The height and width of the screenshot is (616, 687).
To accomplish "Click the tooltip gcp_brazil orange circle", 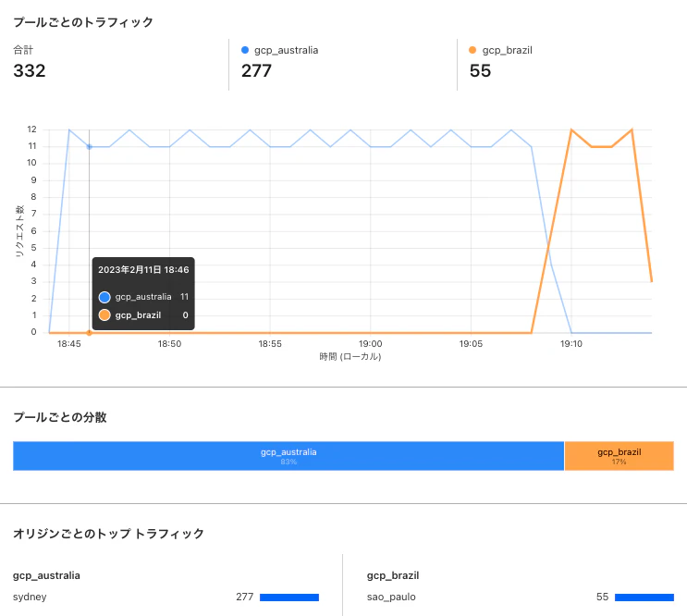I will pyautogui.click(x=104, y=315).
